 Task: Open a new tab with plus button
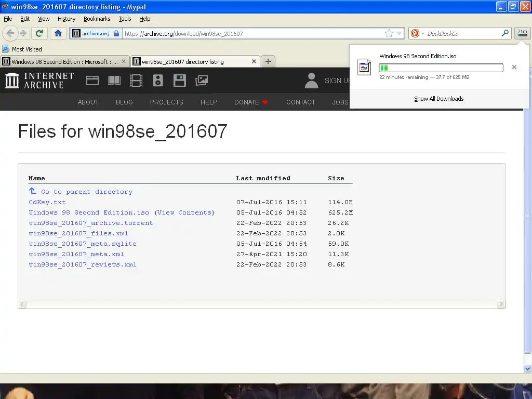pos(268,61)
